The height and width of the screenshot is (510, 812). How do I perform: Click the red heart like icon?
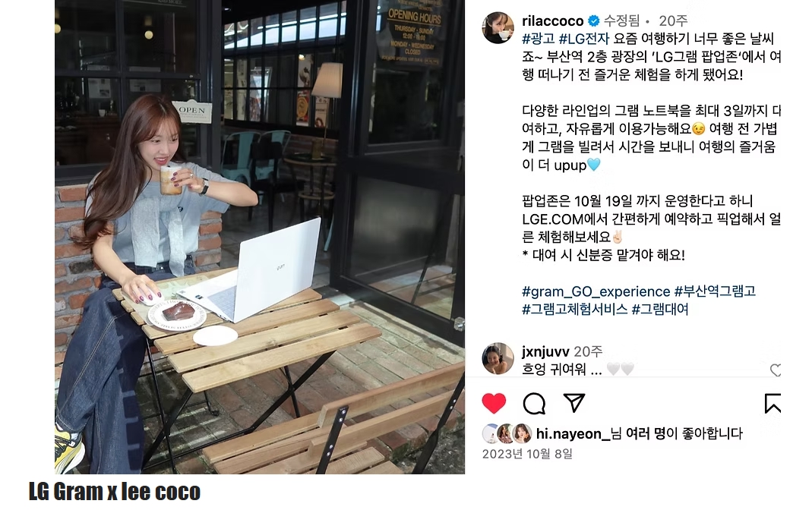494,404
